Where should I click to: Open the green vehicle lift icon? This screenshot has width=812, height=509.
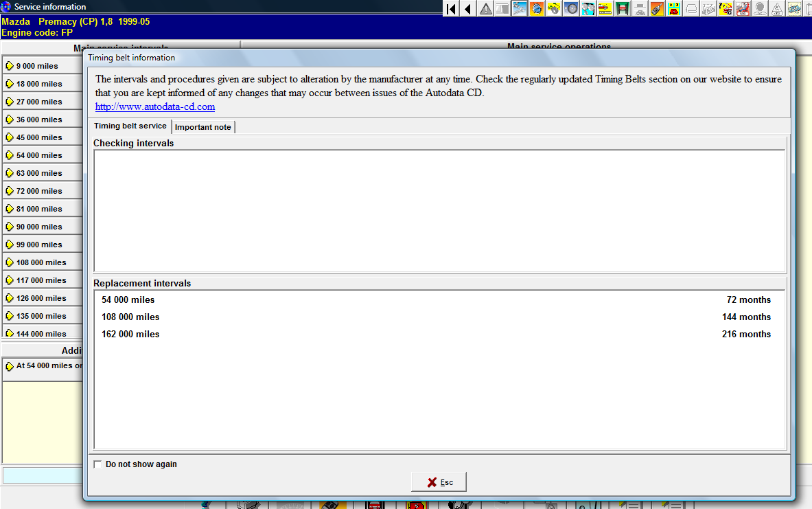pos(623,9)
